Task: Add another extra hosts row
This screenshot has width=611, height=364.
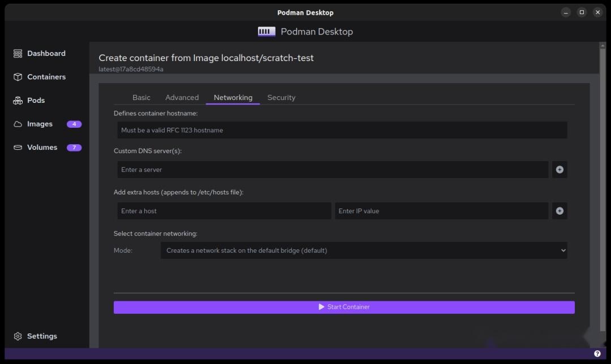Action: pos(560,211)
